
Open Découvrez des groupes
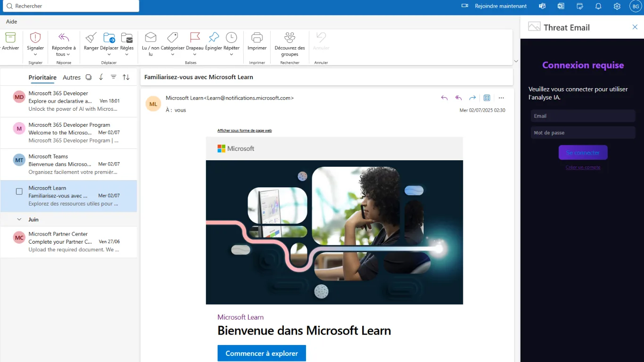[x=289, y=44]
